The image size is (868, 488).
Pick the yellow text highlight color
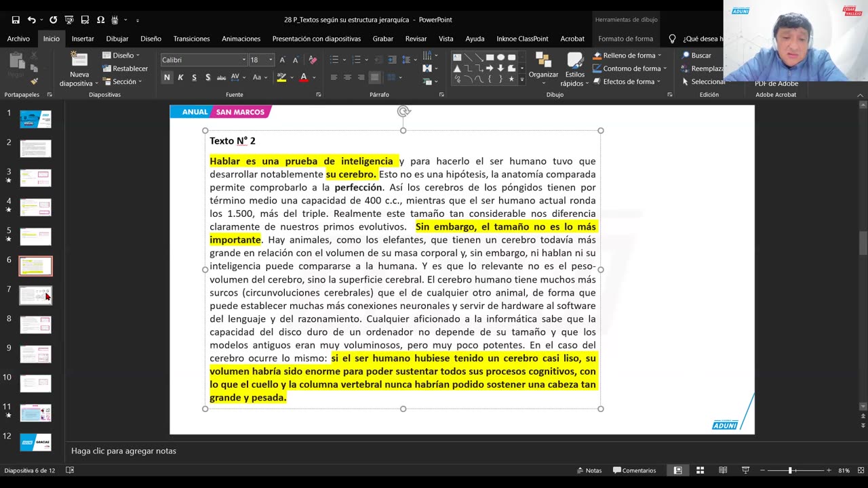point(281,77)
